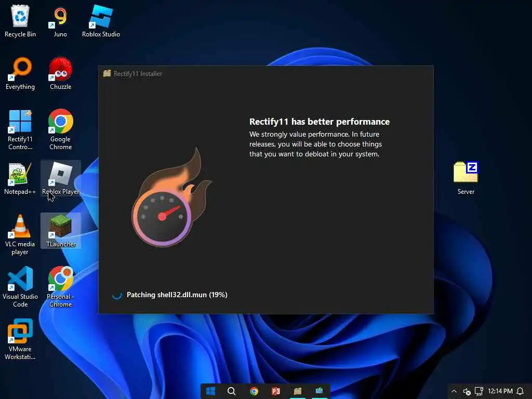This screenshot has height=399, width=532.
Task: Select the Roblox Studio desktop shortcut
Action: (x=101, y=21)
